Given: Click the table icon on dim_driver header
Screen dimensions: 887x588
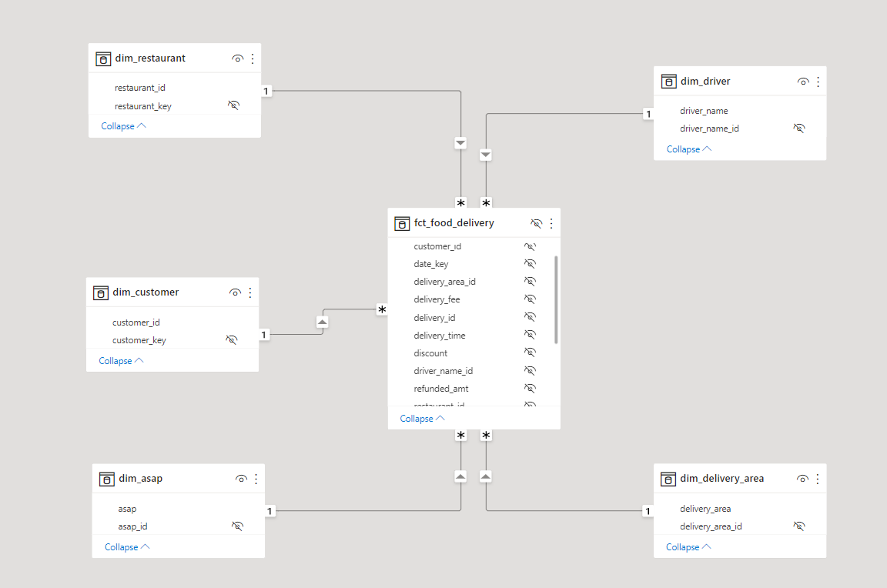Looking at the screenshot, I should [x=668, y=81].
